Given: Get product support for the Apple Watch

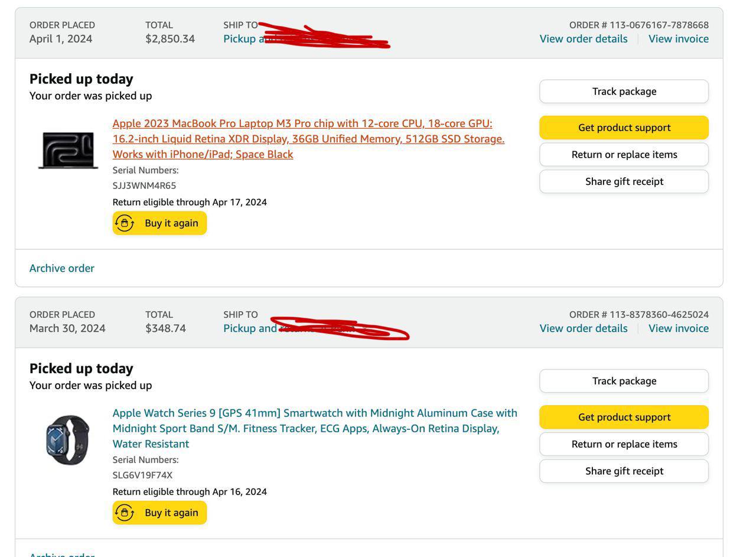Looking at the screenshot, I should [x=624, y=417].
